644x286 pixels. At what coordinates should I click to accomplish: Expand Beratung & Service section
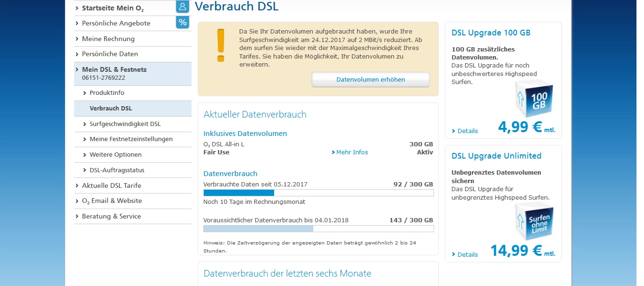tap(133, 216)
